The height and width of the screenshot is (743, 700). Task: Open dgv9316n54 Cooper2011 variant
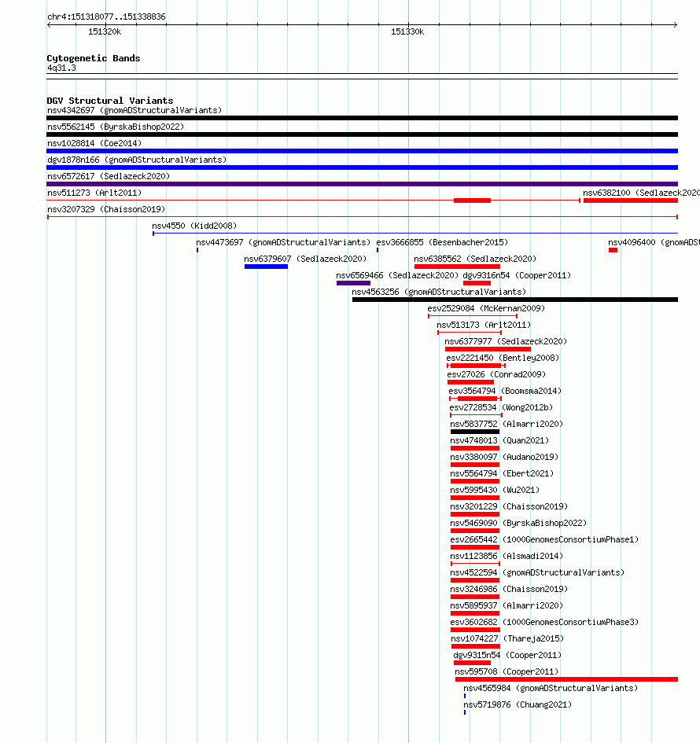pos(517,275)
